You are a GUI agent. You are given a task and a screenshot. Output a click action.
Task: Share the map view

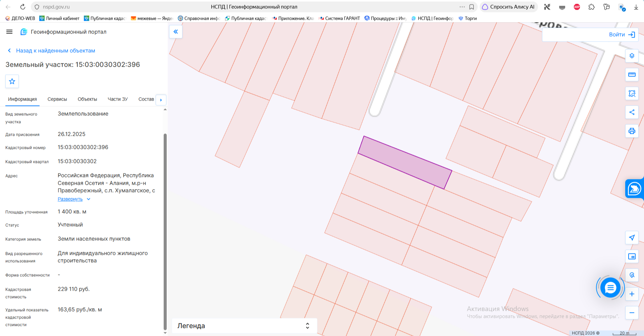(x=632, y=112)
